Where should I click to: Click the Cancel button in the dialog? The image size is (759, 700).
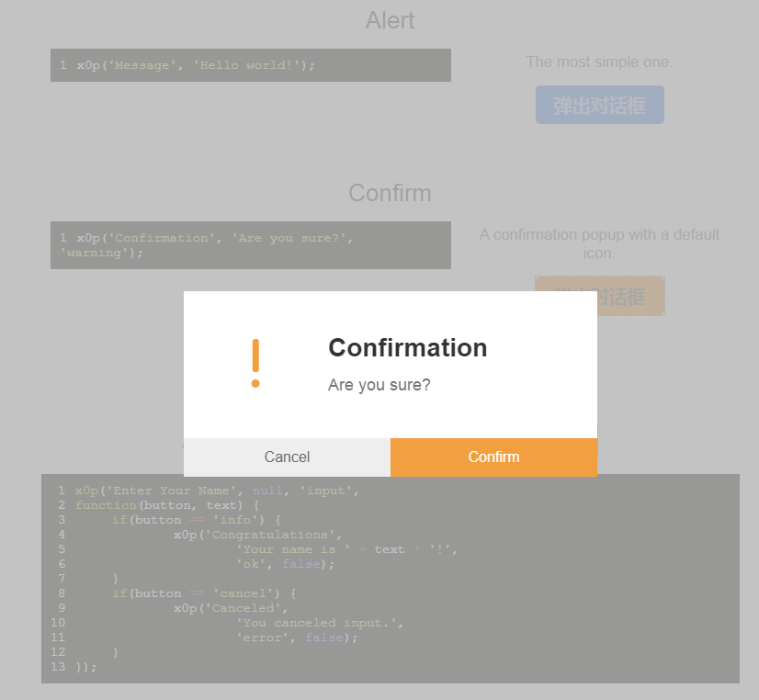[x=287, y=457]
